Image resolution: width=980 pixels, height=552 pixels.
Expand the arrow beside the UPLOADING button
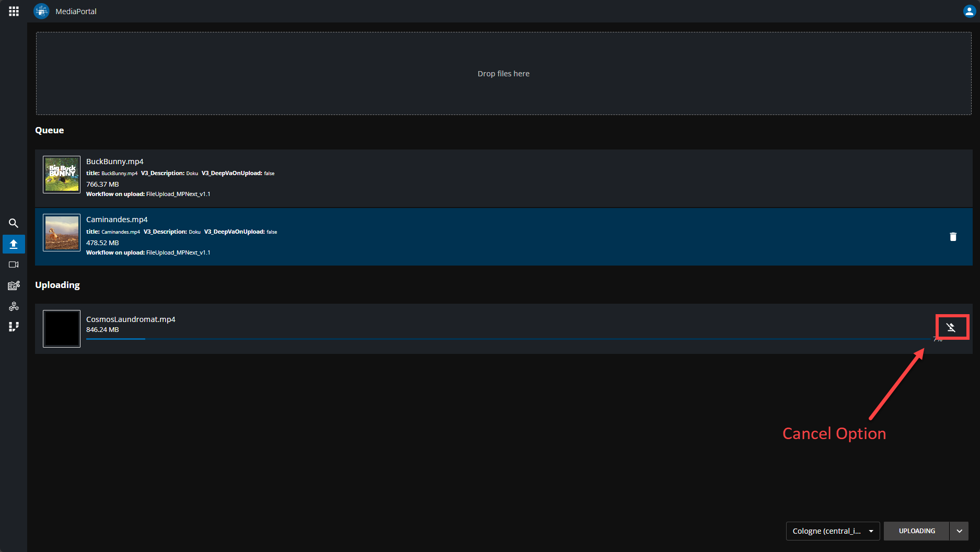[x=959, y=531]
